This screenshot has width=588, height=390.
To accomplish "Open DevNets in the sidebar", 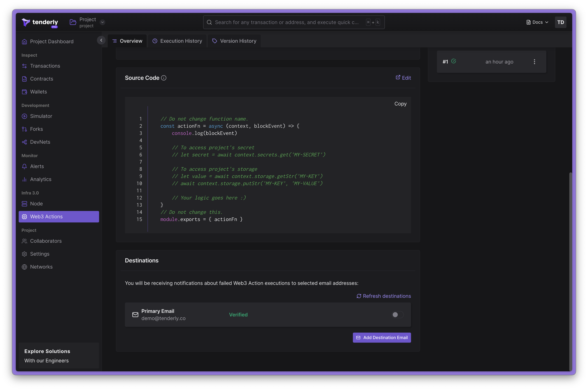I will [59, 142].
